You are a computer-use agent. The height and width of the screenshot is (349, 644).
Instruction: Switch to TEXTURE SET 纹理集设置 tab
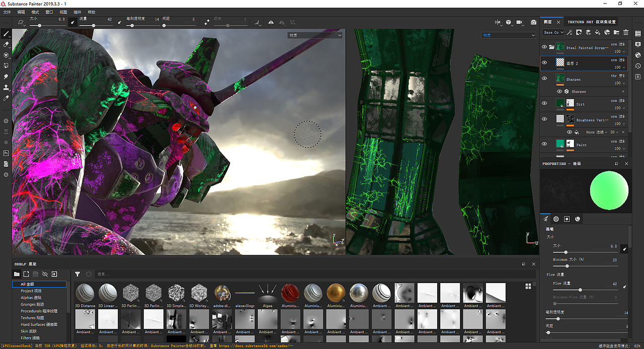click(x=591, y=22)
